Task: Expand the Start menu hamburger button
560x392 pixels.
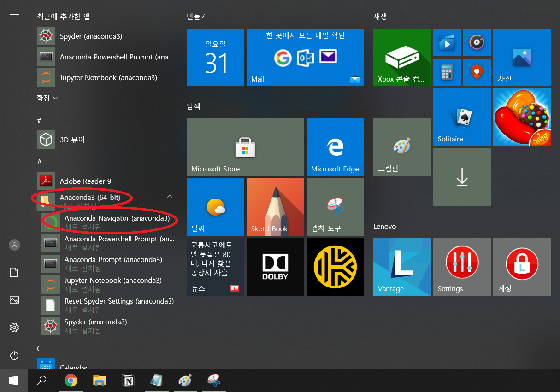Action: pos(14,17)
